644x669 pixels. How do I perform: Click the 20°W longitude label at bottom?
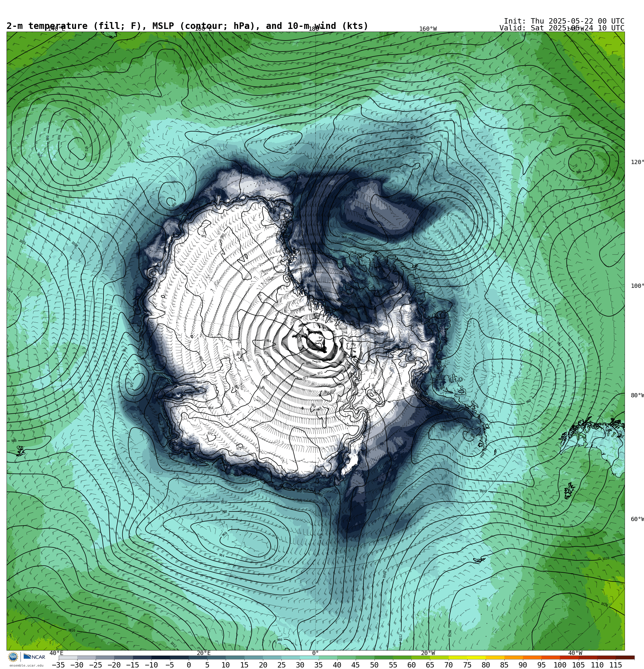click(x=428, y=653)
